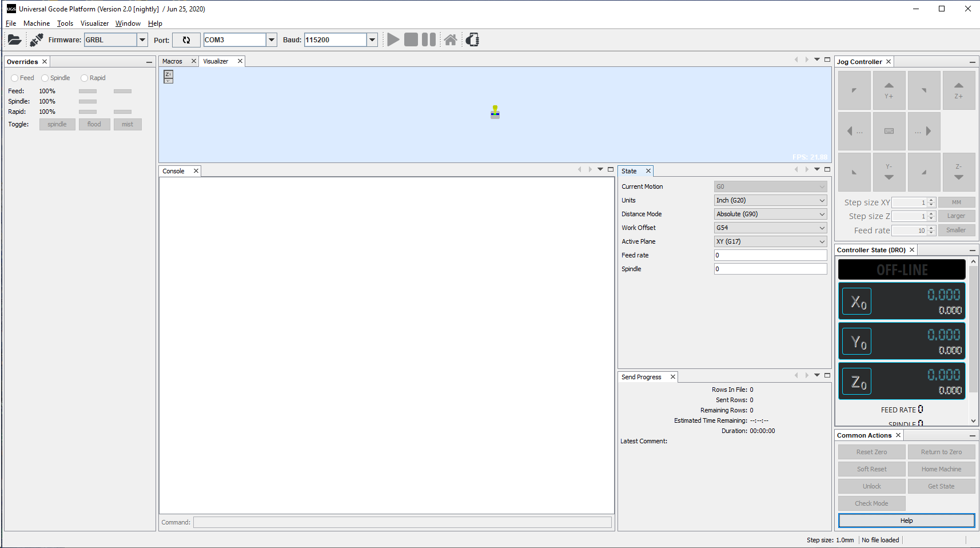Start sending with the play button
Viewport: 980px width, 548px height.
tap(393, 39)
